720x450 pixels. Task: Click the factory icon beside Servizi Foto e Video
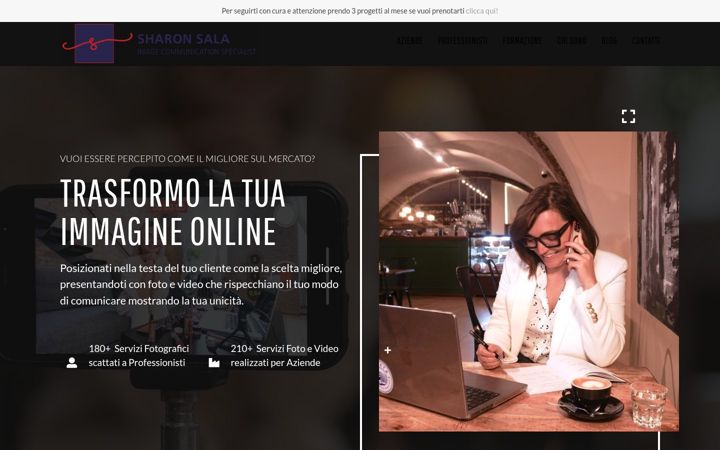pos(214,363)
